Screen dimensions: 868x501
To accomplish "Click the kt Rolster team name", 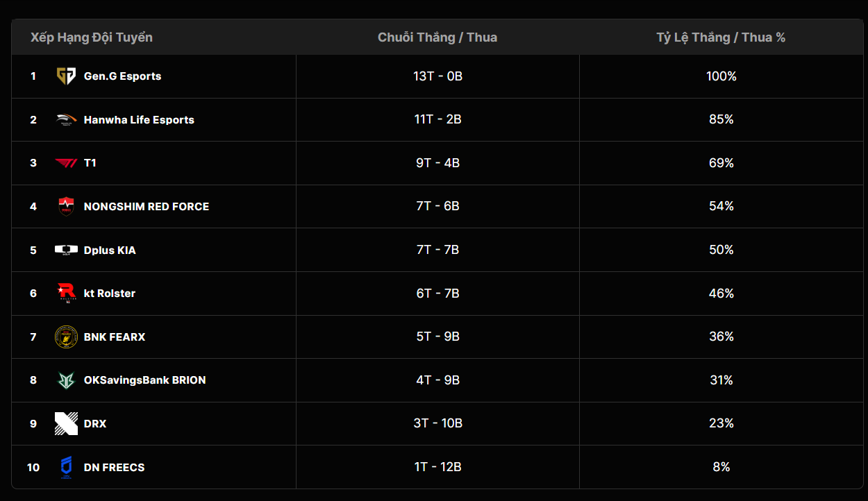I will (110, 294).
